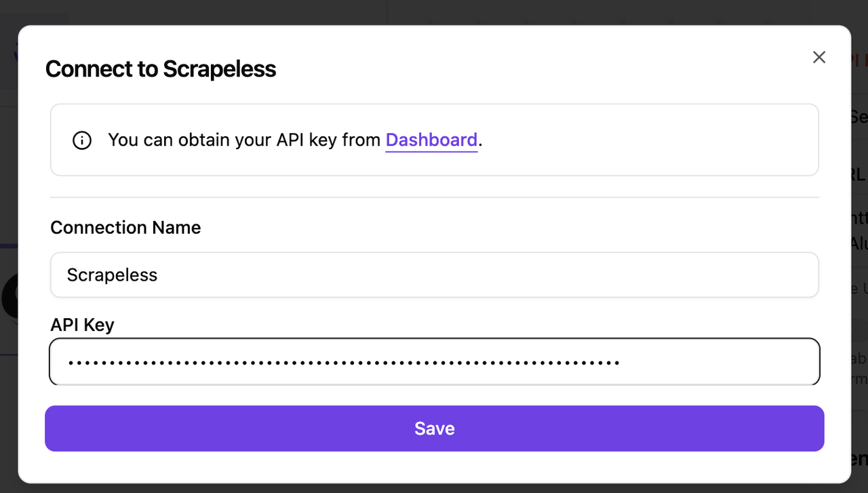This screenshot has width=868, height=493.
Task: Click the "Connection Name" field label
Action: pos(125,227)
